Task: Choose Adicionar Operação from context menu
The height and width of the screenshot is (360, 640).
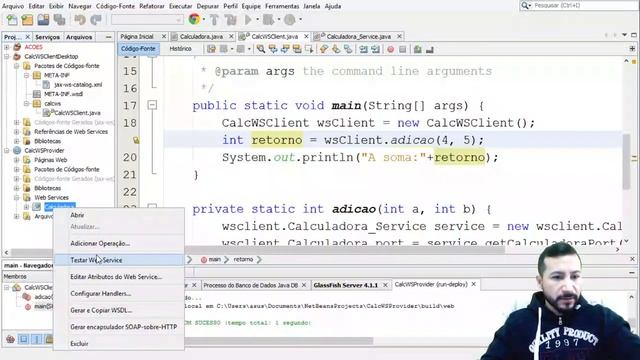Action: click(119, 243)
